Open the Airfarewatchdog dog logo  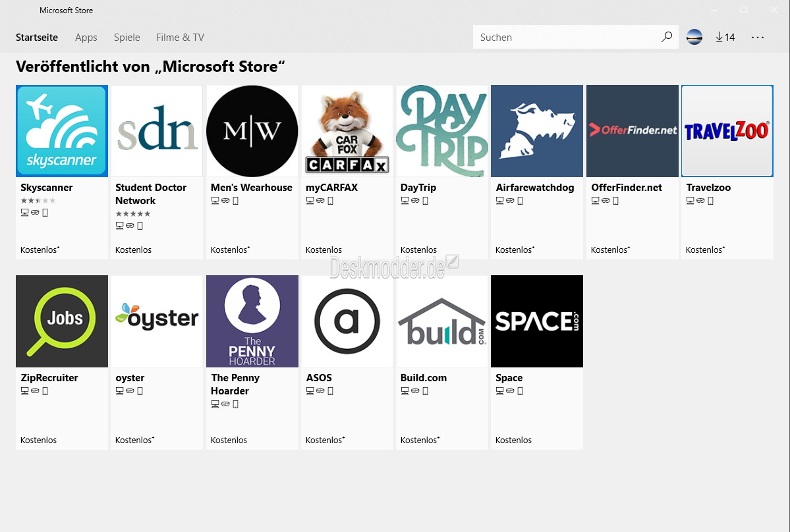537,131
